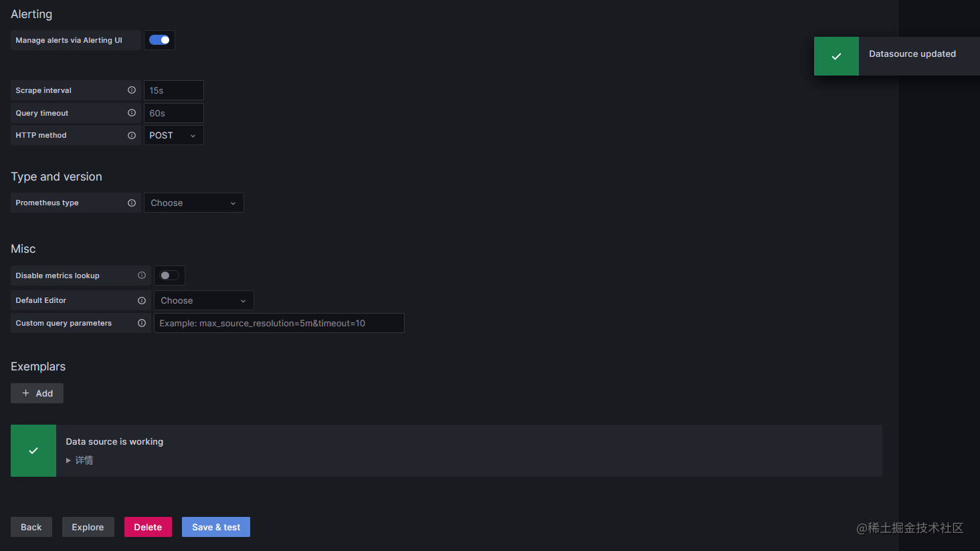Image resolution: width=980 pixels, height=551 pixels.
Task: Click the checkmark in the Datasource updated notification
Action: click(x=836, y=56)
